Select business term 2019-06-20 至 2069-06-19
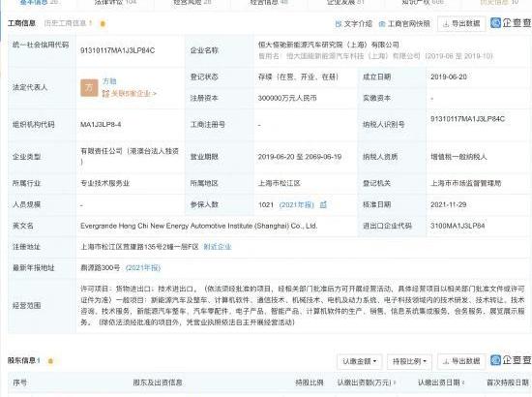This screenshot has height=397, width=532. click(x=300, y=157)
